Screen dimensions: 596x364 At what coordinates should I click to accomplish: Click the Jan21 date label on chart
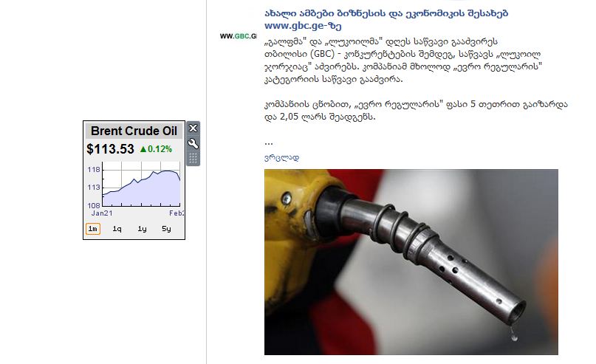tap(101, 213)
